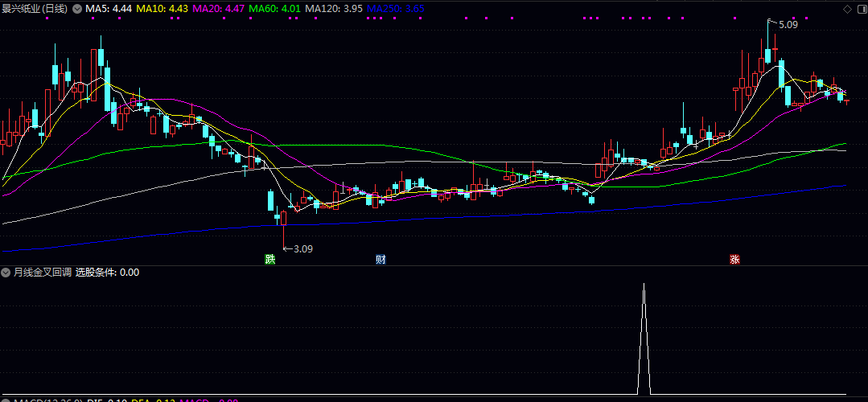Click the 5.09 high price marker
This screenshot has width=868, height=402.
click(x=788, y=25)
